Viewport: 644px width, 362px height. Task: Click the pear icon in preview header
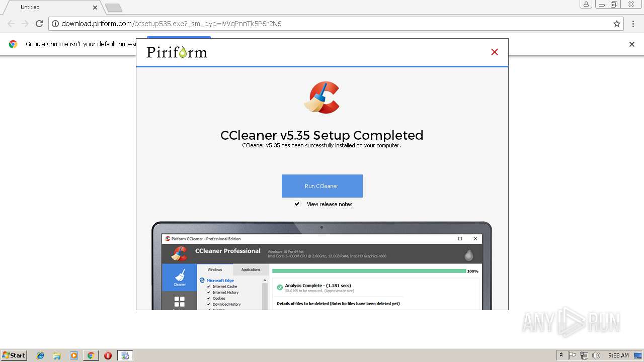tap(468, 254)
